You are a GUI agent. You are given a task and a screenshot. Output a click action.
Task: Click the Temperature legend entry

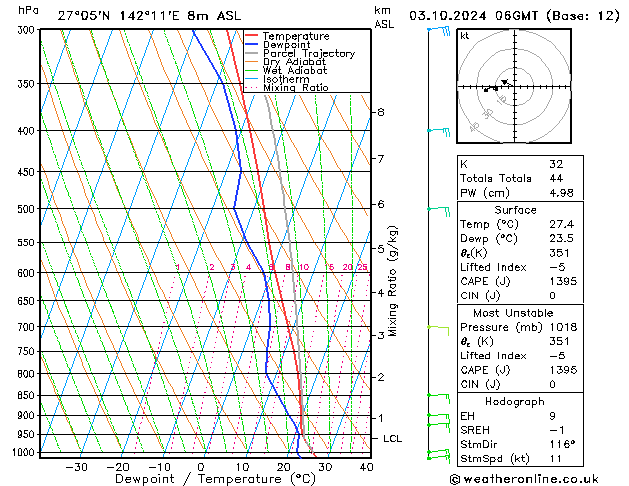296,36
